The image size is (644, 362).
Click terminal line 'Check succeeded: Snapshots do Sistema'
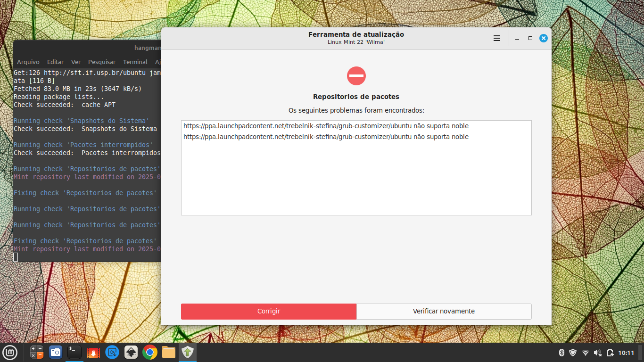click(x=85, y=129)
